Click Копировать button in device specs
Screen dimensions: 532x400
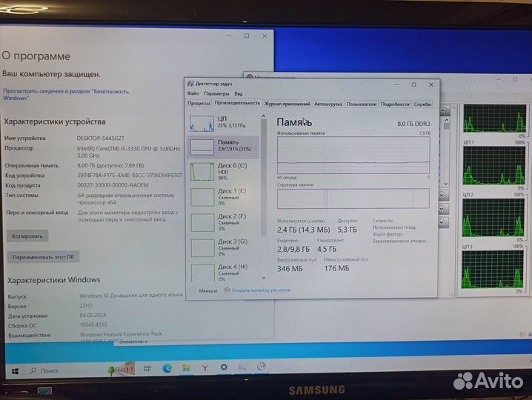tap(27, 236)
